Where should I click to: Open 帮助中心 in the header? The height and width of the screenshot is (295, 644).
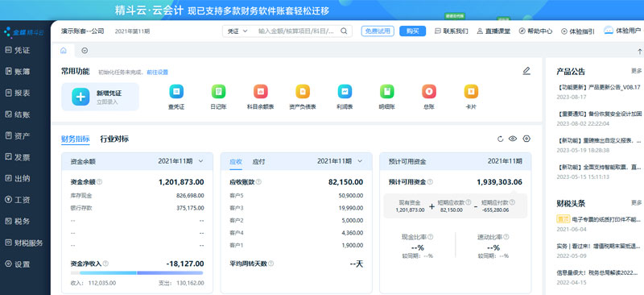click(x=535, y=31)
